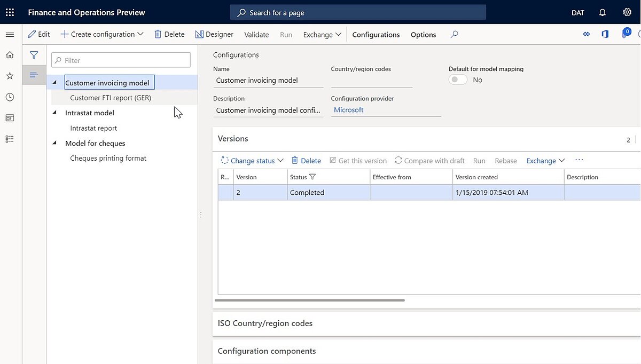The width and height of the screenshot is (641, 364).
Task: Click the horizontal scrollbar under Versions grid
Action: tap(310, 300)
